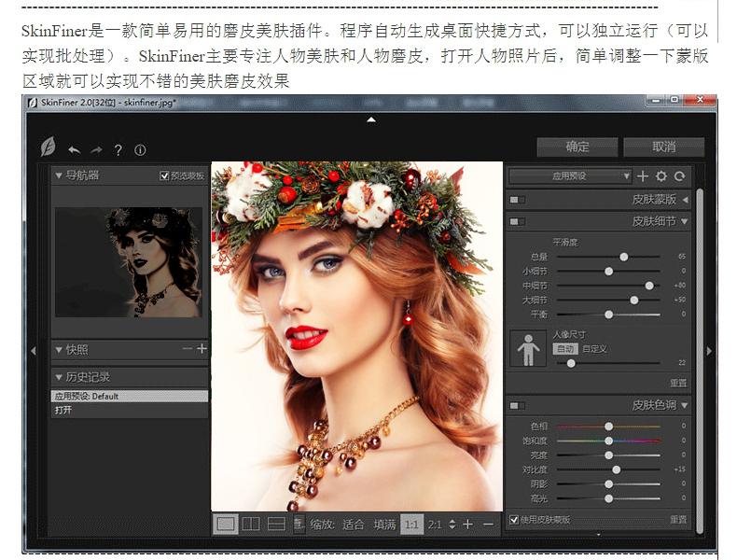This screenshot has height=560, width=737.
Task: Select the top-bottom split view mode
Action: click(276, 524)
